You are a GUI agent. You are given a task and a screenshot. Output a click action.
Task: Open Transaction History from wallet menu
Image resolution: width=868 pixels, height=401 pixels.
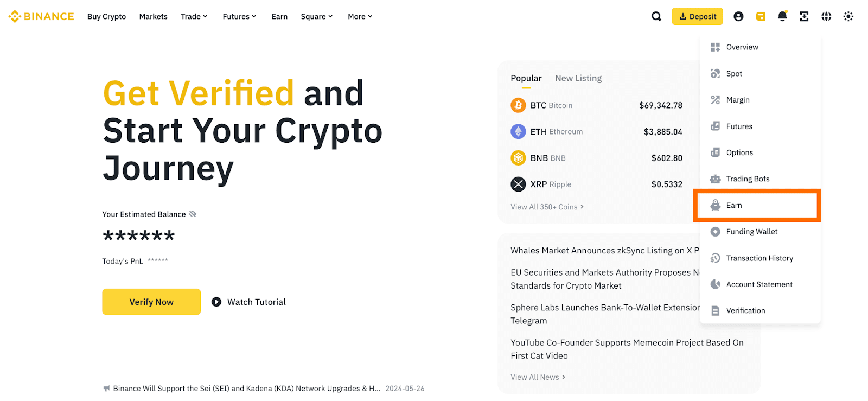tap(759, 258)
